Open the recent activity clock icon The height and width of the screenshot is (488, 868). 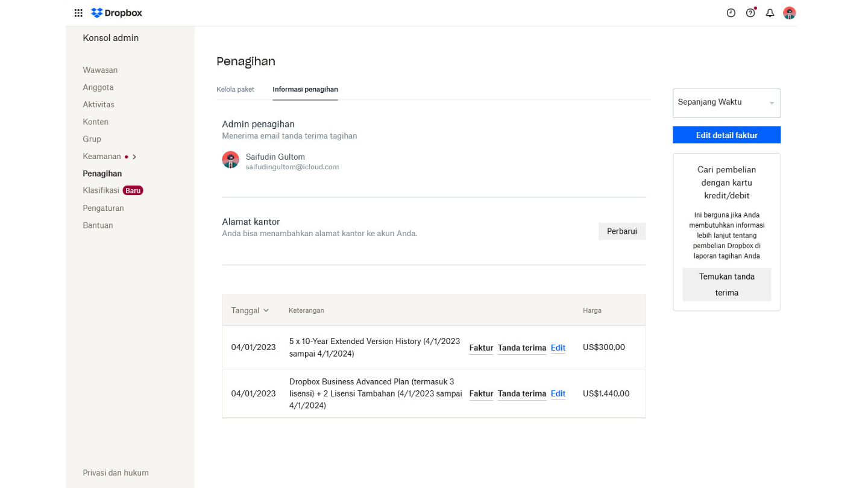click(x=731, y=13)
